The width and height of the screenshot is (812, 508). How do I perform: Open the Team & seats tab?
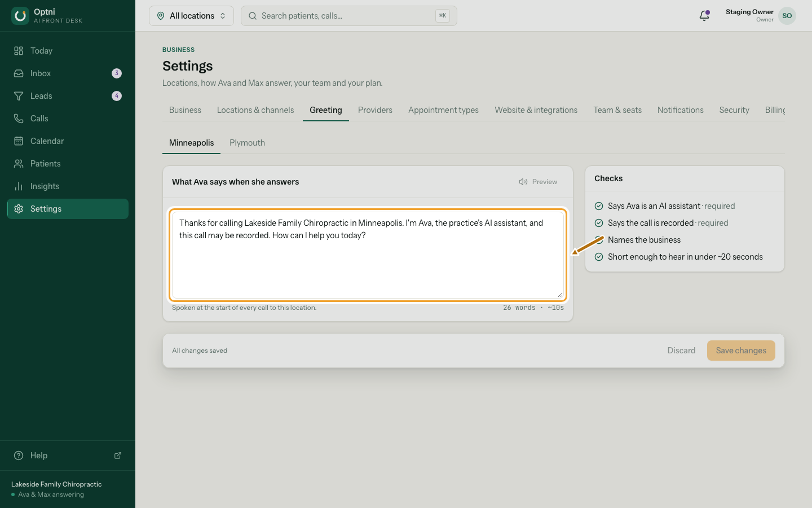(617, 110)
